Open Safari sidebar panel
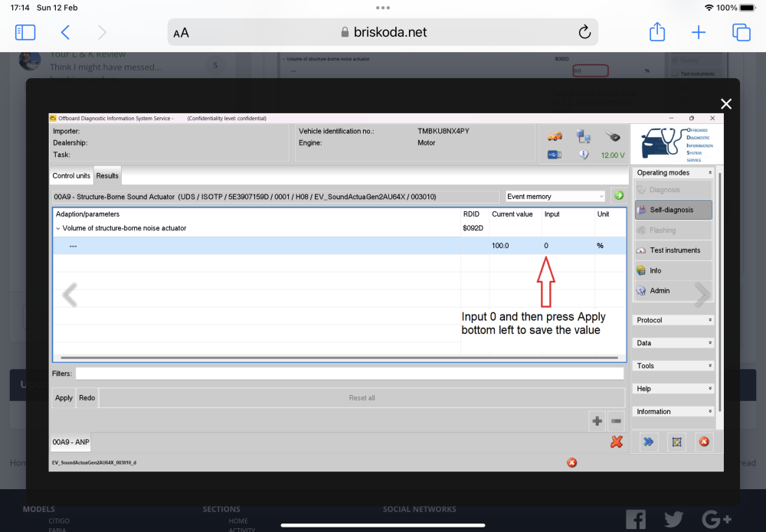The image size is (766, 532). point(25,33)
